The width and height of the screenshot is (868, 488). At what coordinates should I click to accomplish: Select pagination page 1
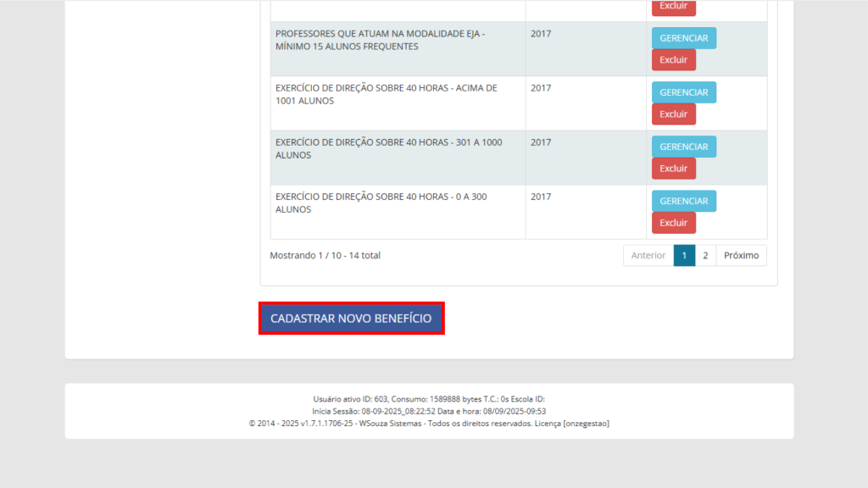[684, 255]
